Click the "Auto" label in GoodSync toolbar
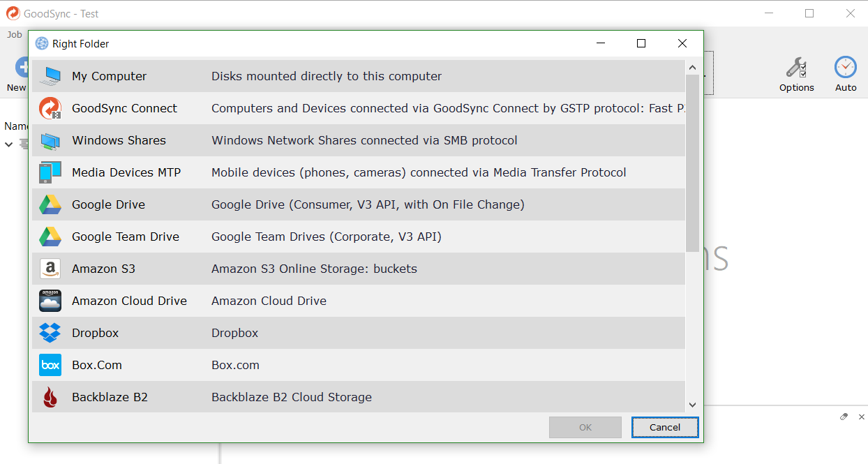 pos(846,88)
